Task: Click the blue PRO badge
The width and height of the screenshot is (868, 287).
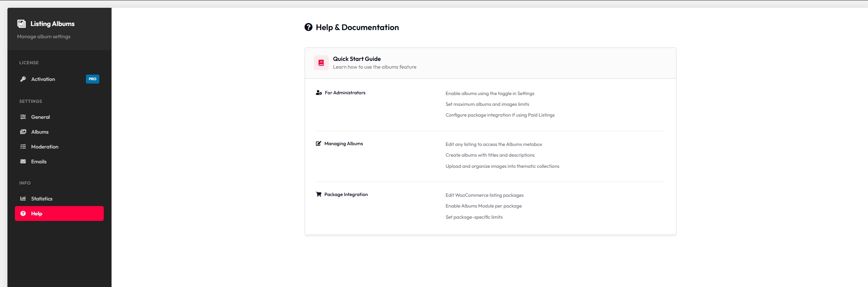Action: point(93,79)
